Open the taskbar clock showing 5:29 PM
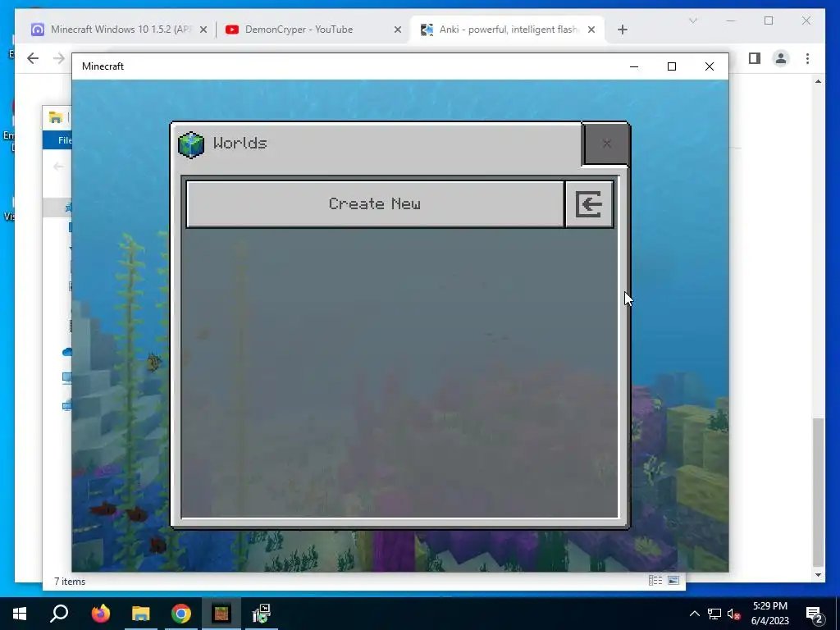The image size is (840, 630). click(769, 614)
